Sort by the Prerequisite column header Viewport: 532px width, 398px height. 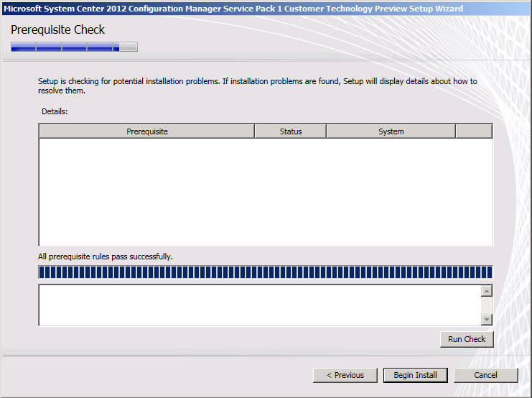pyautogui.click(x=147, y=131)
